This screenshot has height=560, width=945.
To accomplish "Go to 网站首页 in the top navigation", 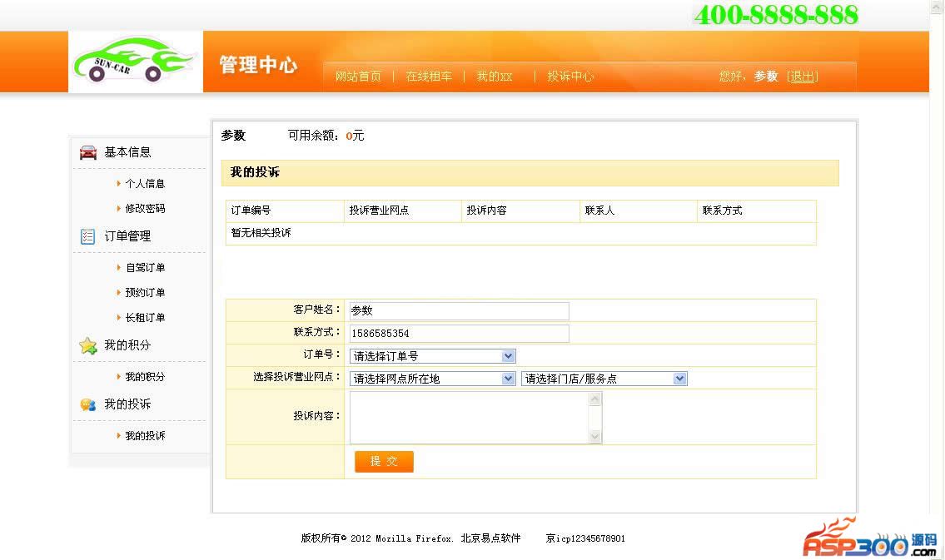I will tap(358, 77).
